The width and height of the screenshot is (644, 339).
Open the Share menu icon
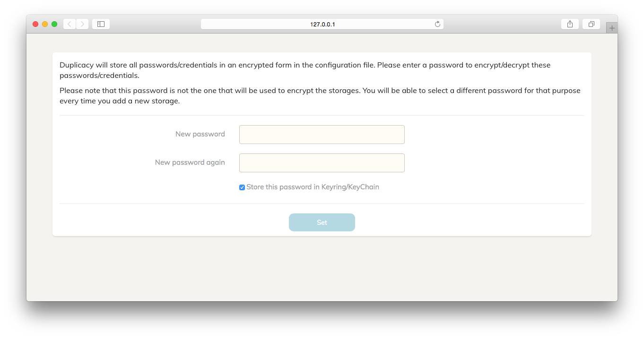tap(570, 24)
